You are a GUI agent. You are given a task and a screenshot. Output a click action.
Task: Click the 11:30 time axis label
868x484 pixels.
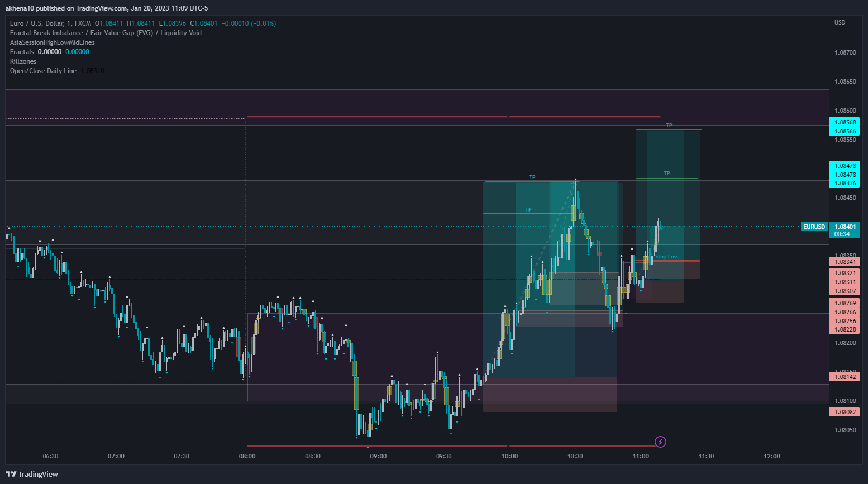point(707,456)
